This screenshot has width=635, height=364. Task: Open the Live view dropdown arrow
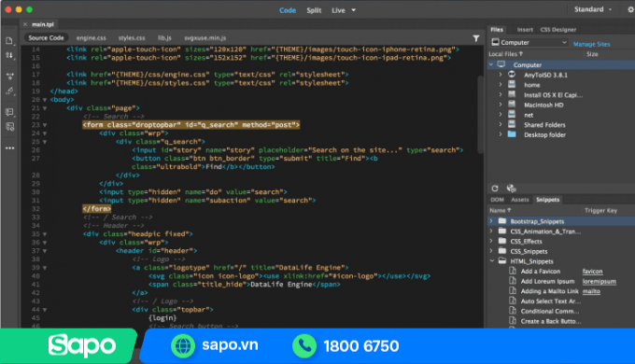354,10
